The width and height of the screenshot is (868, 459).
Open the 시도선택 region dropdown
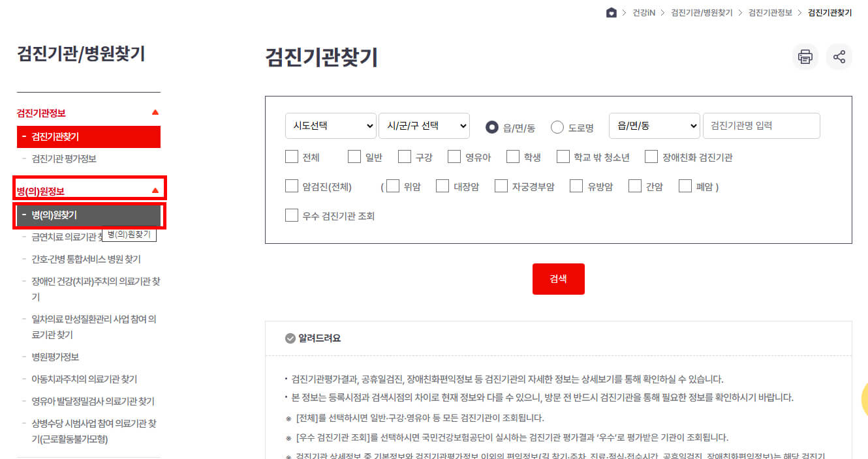click(x=330, y=126)
